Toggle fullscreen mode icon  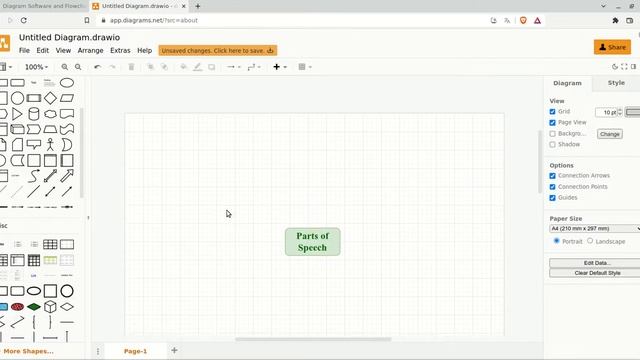click(x=624, y=67)
